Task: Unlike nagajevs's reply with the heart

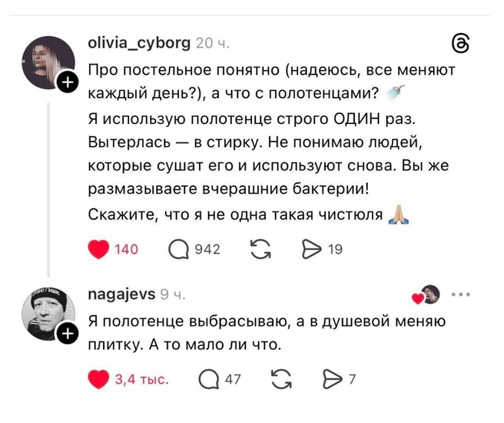Action: pos(99,378)
